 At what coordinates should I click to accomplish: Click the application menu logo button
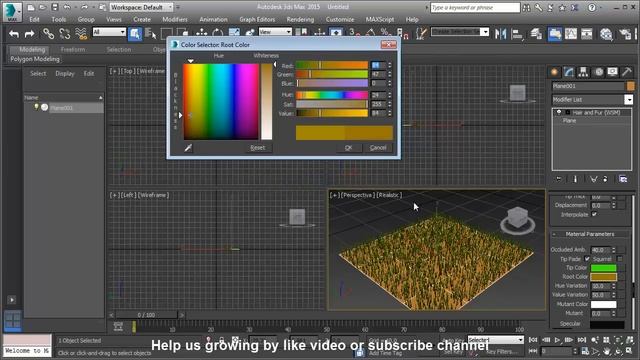tap(12, 11)
